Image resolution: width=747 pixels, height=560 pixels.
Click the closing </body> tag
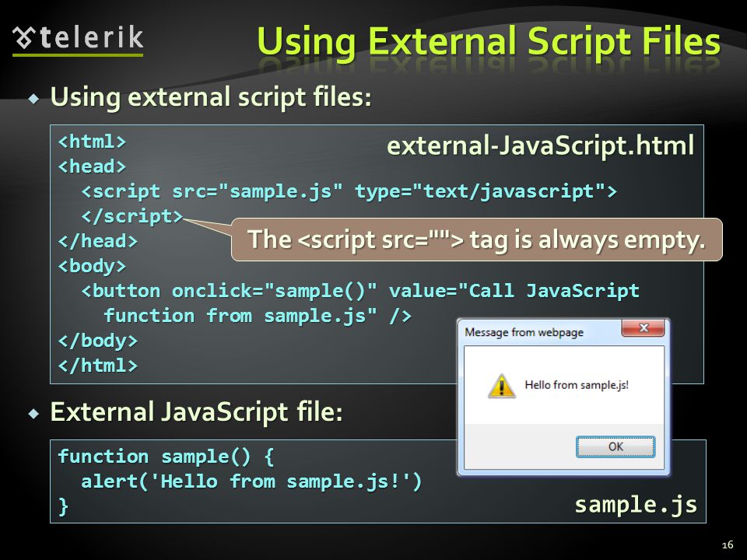pyautogui.click(x=98, y=341)
